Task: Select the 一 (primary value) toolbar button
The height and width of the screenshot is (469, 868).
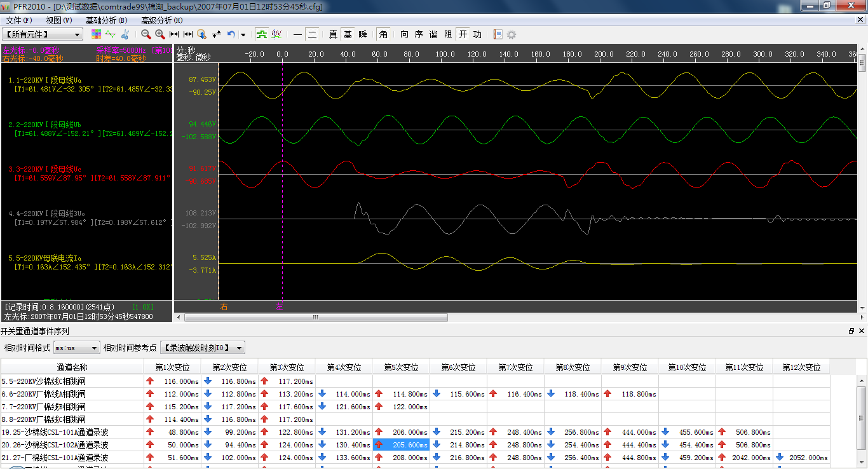Action: point(297,34)
